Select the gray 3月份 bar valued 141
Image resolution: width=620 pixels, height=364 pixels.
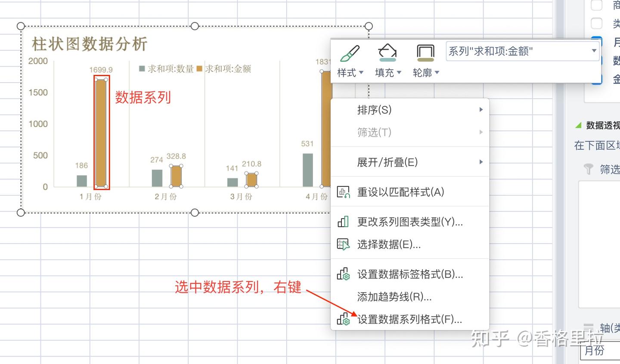tap(232, 182)
